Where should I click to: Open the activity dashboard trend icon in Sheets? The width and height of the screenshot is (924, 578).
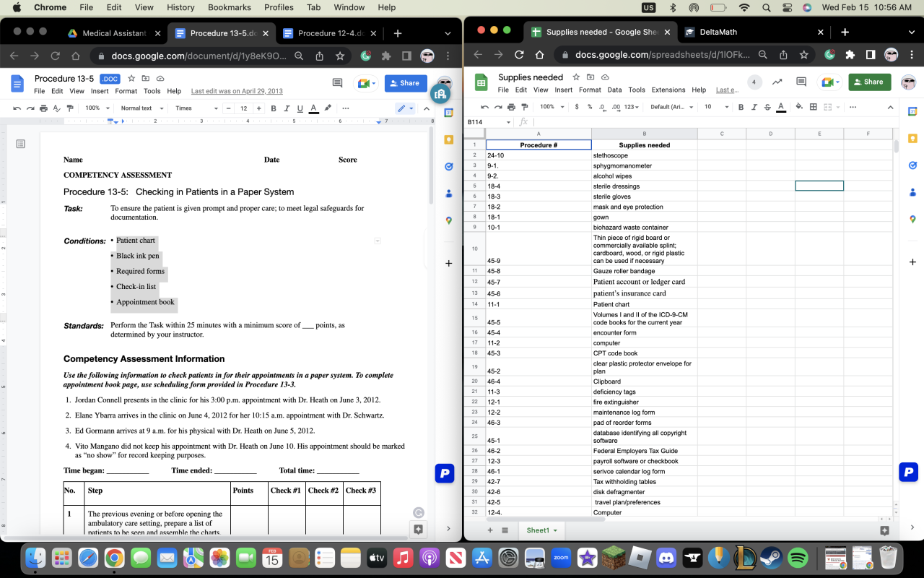click(x=777, y=82)
